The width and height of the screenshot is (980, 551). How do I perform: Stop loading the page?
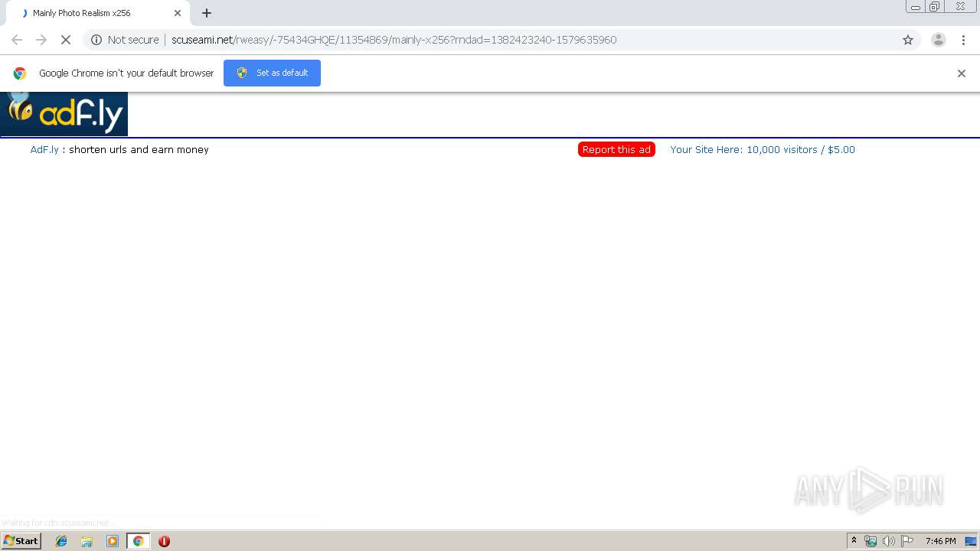66,40
